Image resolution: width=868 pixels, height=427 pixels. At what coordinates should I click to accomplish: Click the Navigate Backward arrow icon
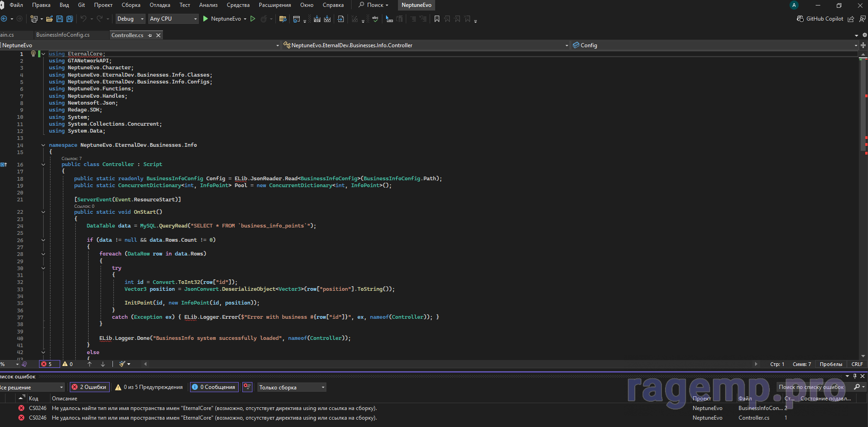coord(4,19)
